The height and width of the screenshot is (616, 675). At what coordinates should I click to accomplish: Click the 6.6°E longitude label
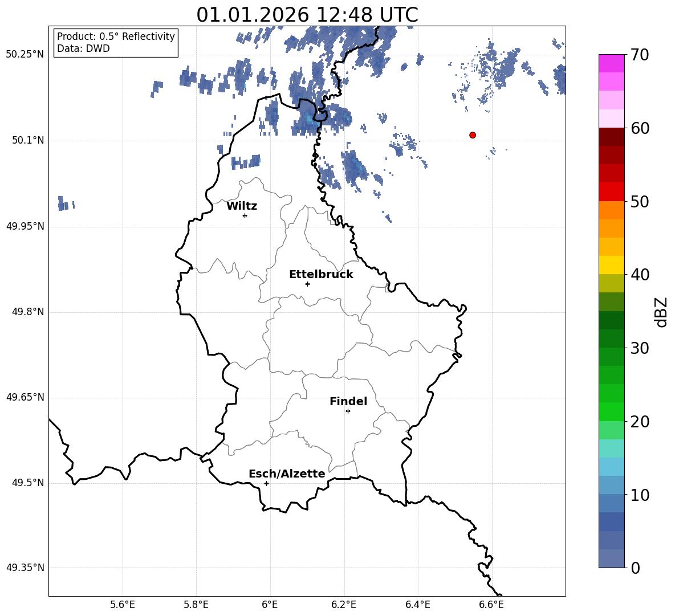tap(491, 605)
